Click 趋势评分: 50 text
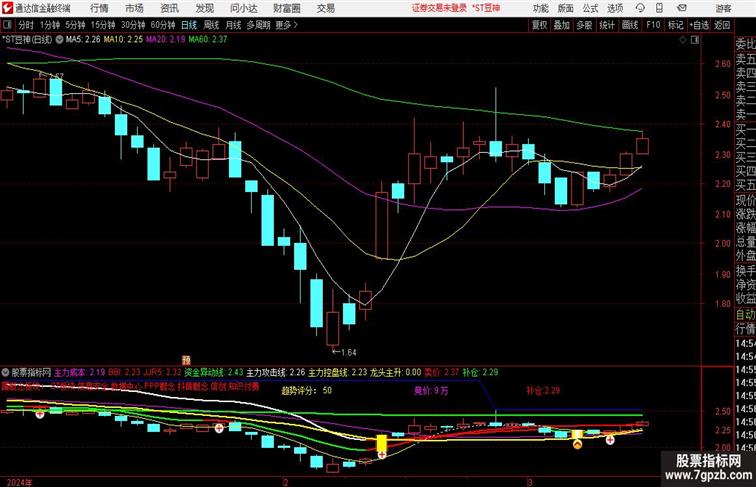The width and height of the screenshot is (756, 487). point(307,391)
